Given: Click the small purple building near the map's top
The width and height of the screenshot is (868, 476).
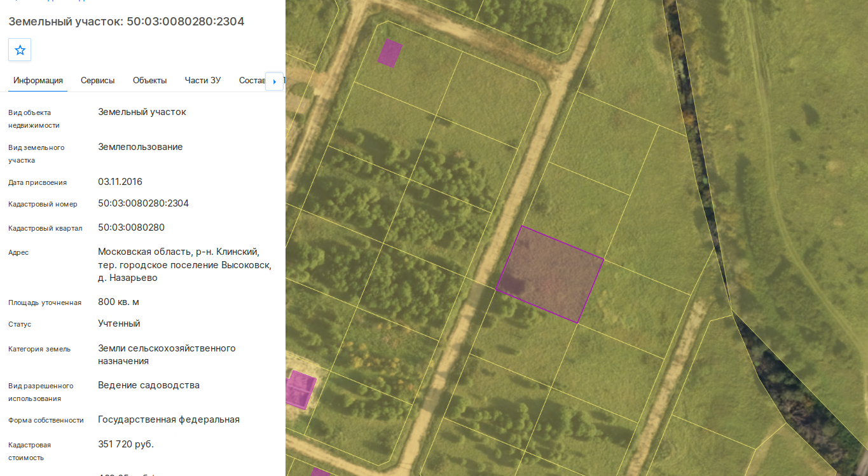Looking at the screenshot, I should (x=389, y=53).
